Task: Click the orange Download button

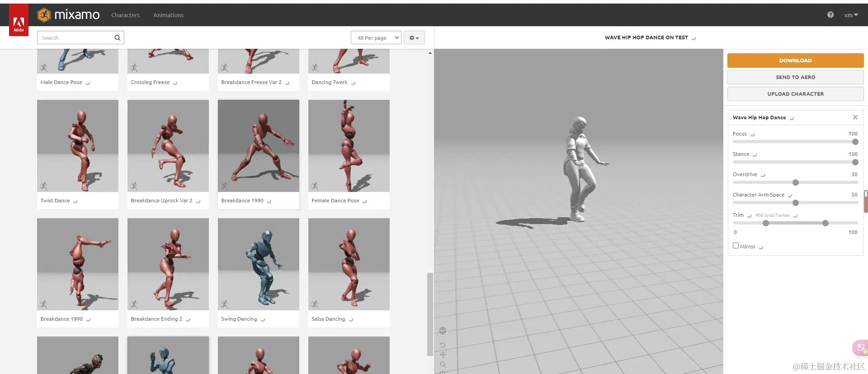Action: pos(795,61)
